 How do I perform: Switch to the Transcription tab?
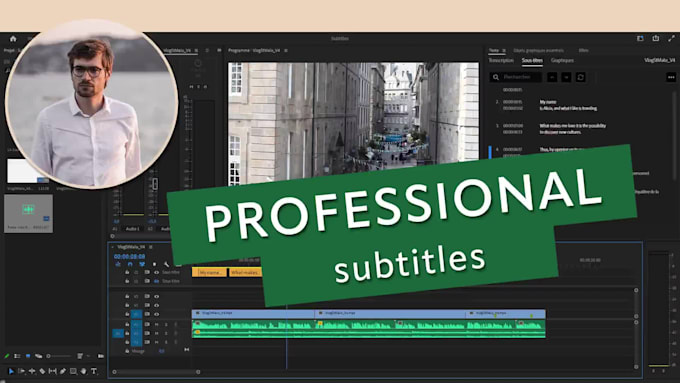coord(501,60)
